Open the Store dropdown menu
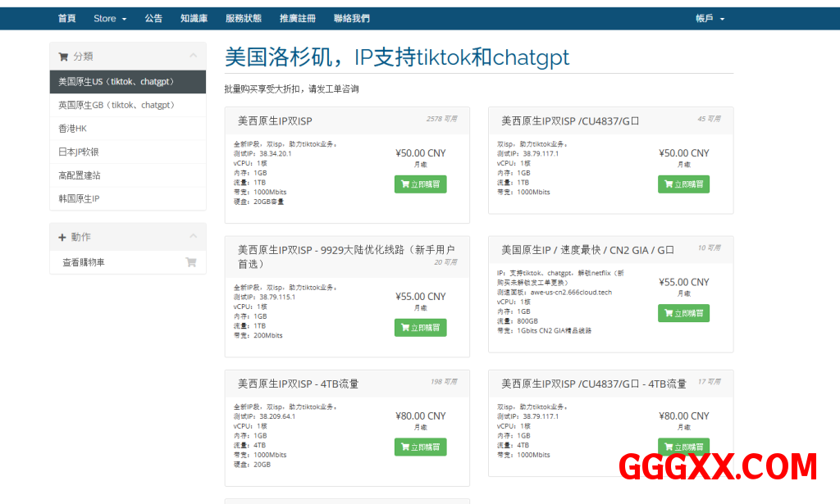This screenshot has width=840, height=504. (109, 18)
